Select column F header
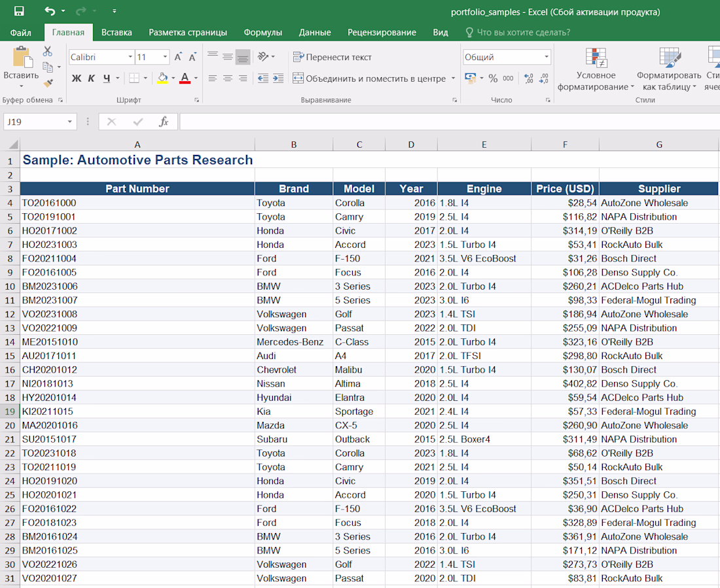 point(565,145)
